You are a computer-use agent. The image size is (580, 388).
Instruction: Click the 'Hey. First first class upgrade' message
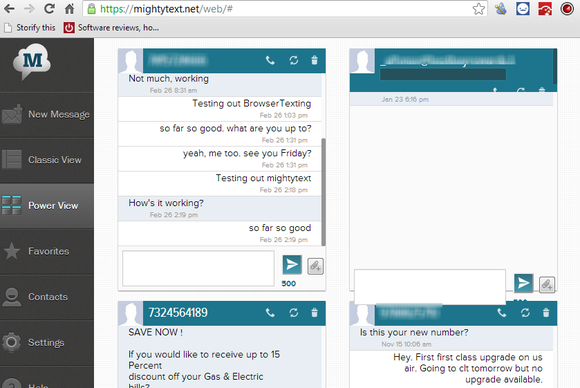click(468, 368)
